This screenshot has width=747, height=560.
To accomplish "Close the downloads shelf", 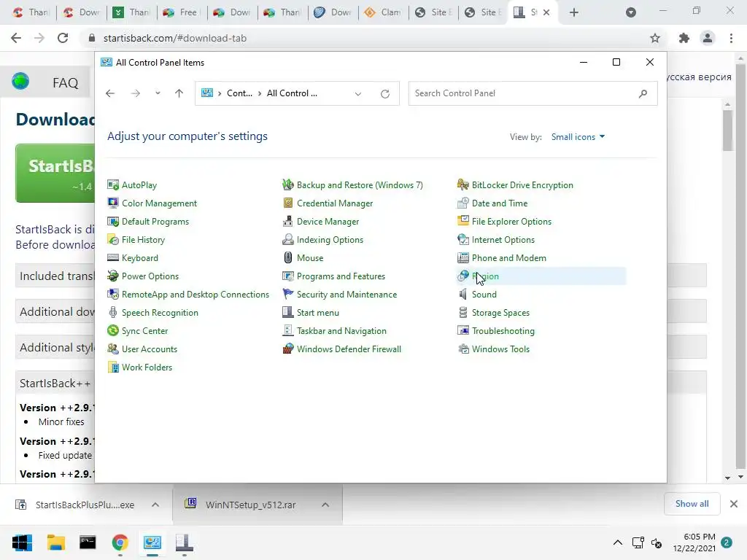I will (x=734, y=504).
